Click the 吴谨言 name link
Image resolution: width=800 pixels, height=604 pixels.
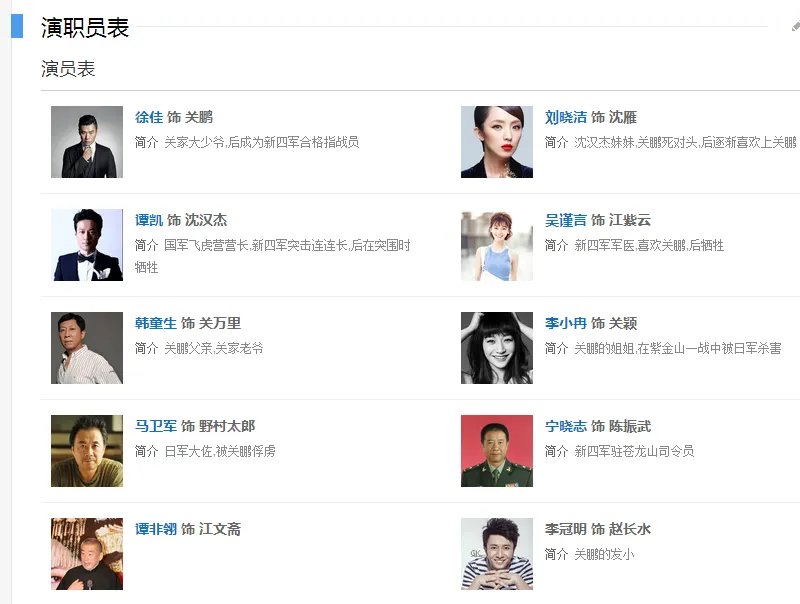(x=566, y=220)
